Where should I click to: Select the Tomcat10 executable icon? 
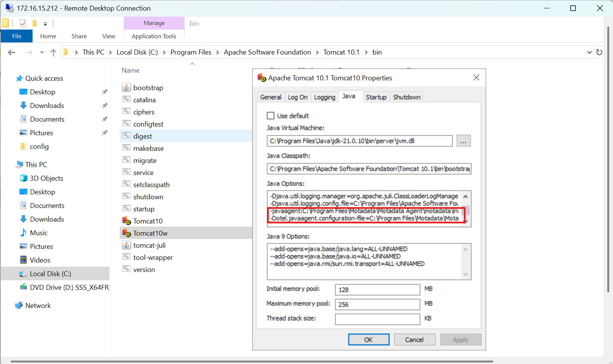pos(127,221)
